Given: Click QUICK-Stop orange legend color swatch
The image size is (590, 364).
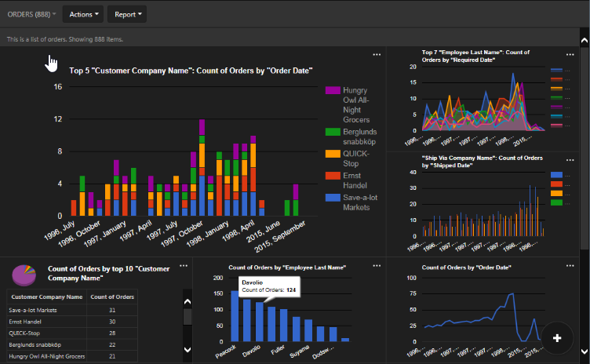Looking at the screenshot, I should pyautogui.click(x=332, y=154).
